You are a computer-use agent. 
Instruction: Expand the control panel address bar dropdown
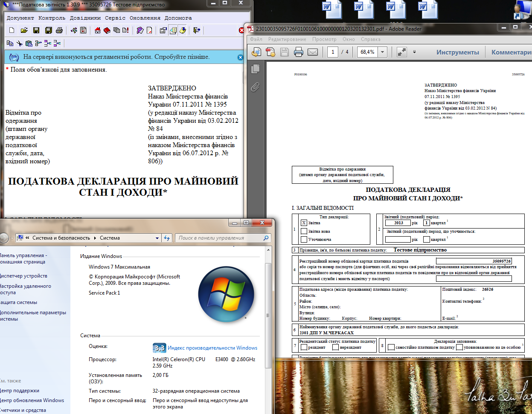[157, 238]
